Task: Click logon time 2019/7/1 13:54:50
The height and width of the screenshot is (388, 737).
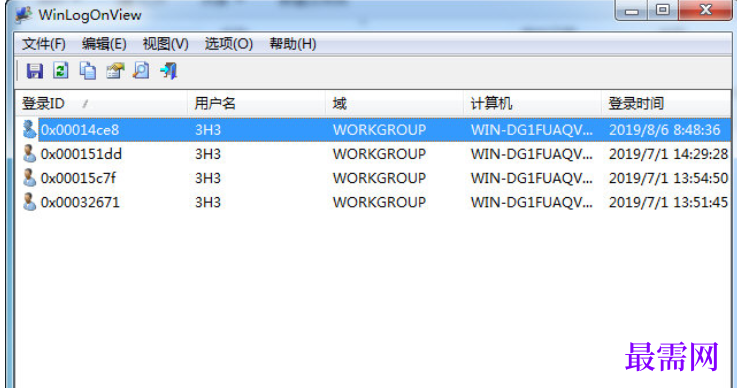Action: tap(668, 178)
